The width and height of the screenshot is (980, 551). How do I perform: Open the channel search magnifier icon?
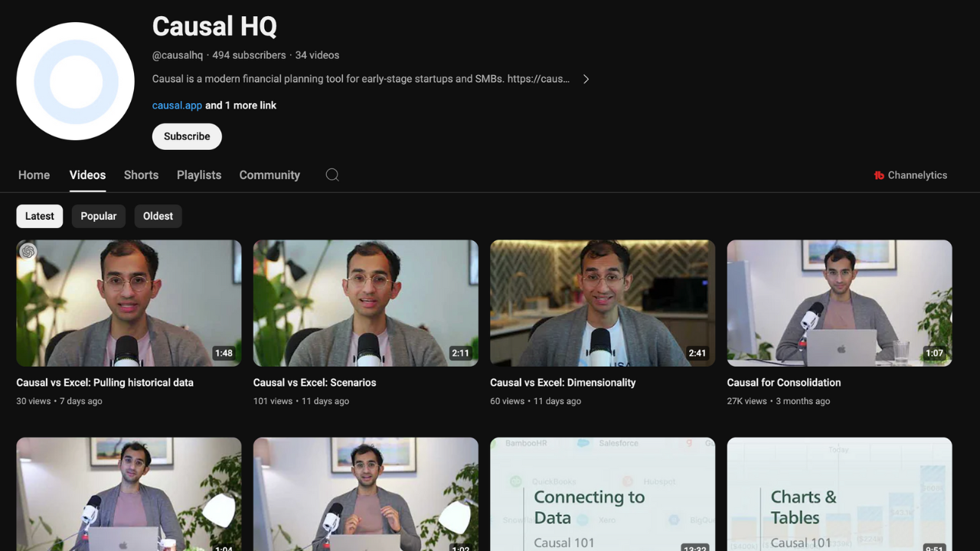click(x=332, y=174)
